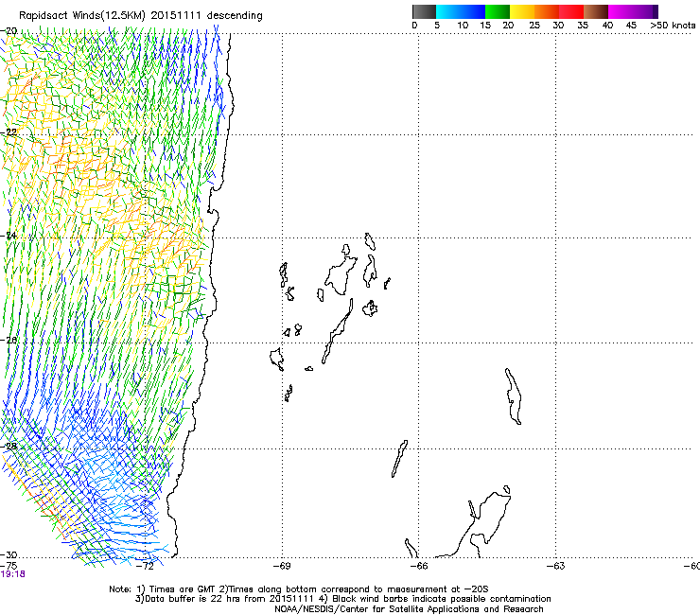Viewport: 700px width, 615px height.
Task: Click the '-26' latitude axis label
Action: coord(9,341)
